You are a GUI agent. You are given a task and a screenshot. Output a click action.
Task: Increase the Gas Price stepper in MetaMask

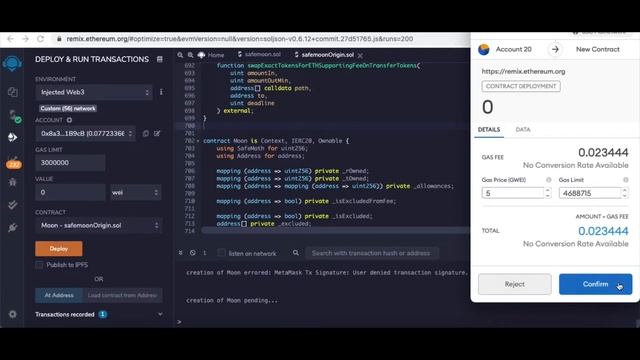pos(548,190)
